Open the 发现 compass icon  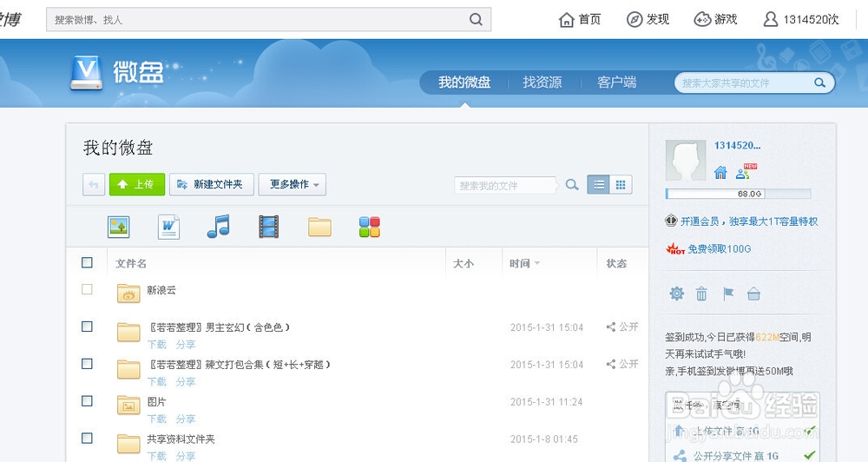(635, 19)
